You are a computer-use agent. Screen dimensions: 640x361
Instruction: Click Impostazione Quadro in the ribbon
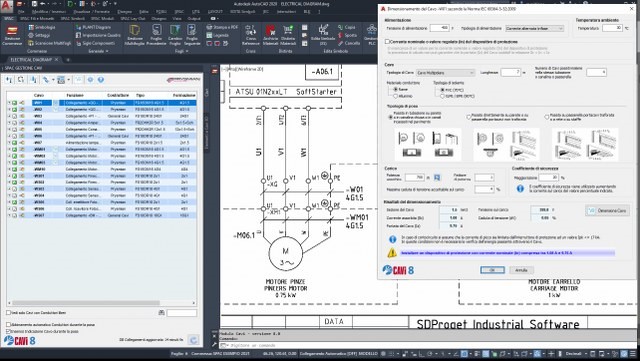coord(98,35)
